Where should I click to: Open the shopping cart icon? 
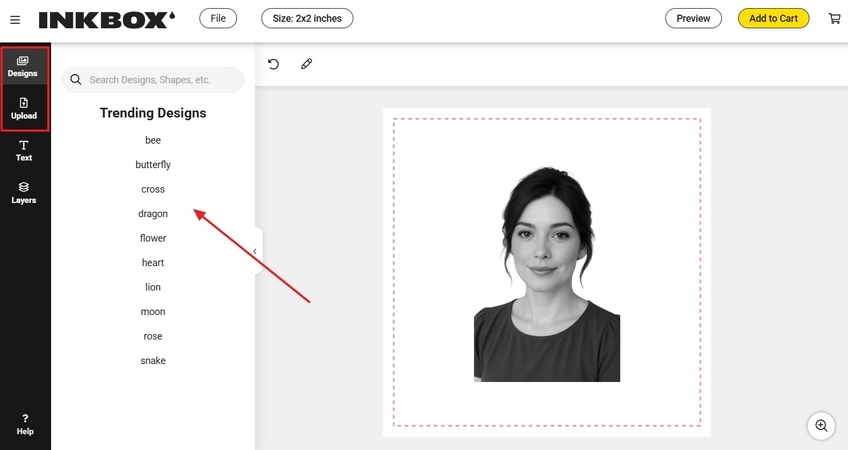pyautogui.click(x=834, y=18)
